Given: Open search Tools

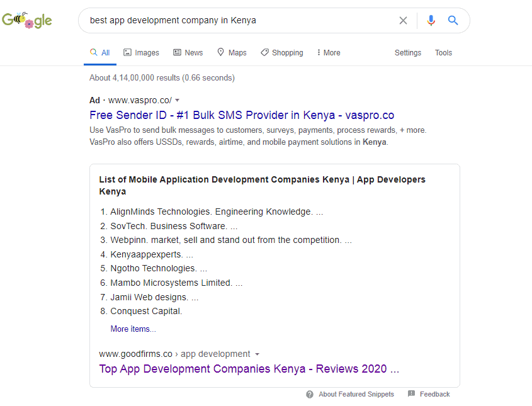Looking at the screenshot, I should (443, 53).
